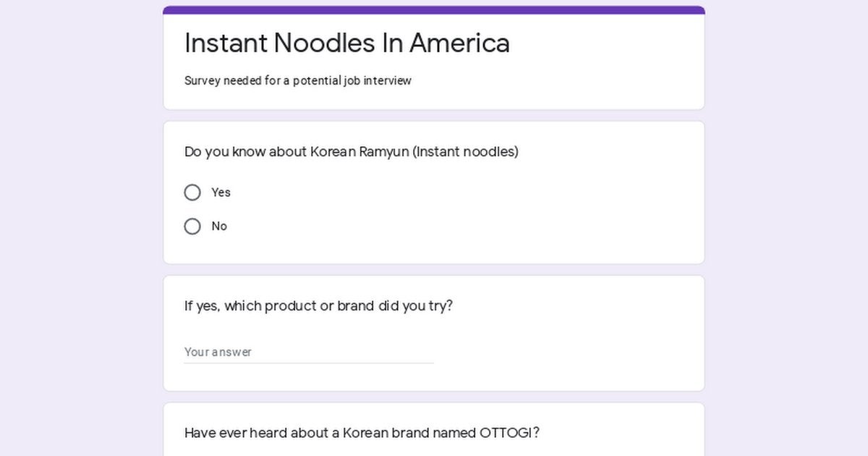Click the survey description about job interview

point(298,80)
